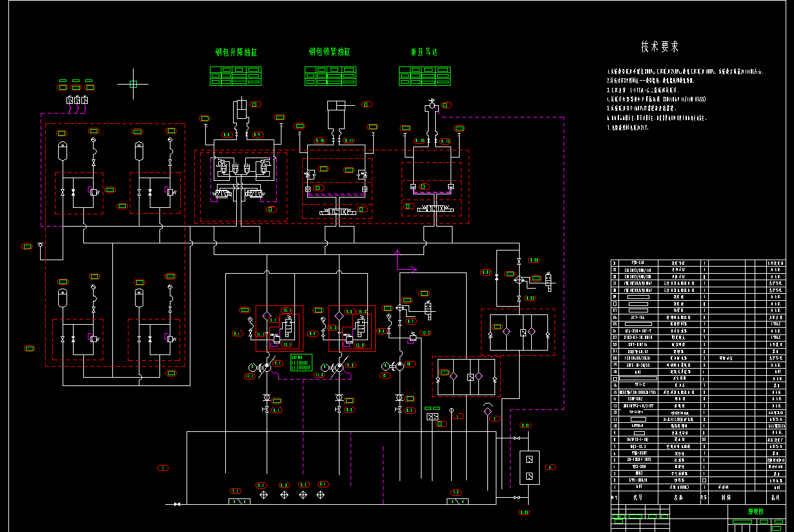Click the 代号 column header in parts list
The image size is (794, 532).
(x=637, y=498)
